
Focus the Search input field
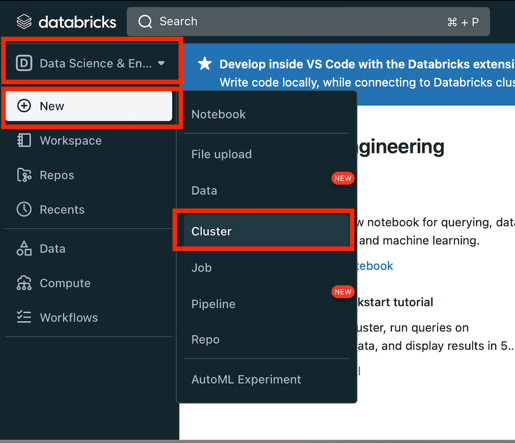pos(308,22)
